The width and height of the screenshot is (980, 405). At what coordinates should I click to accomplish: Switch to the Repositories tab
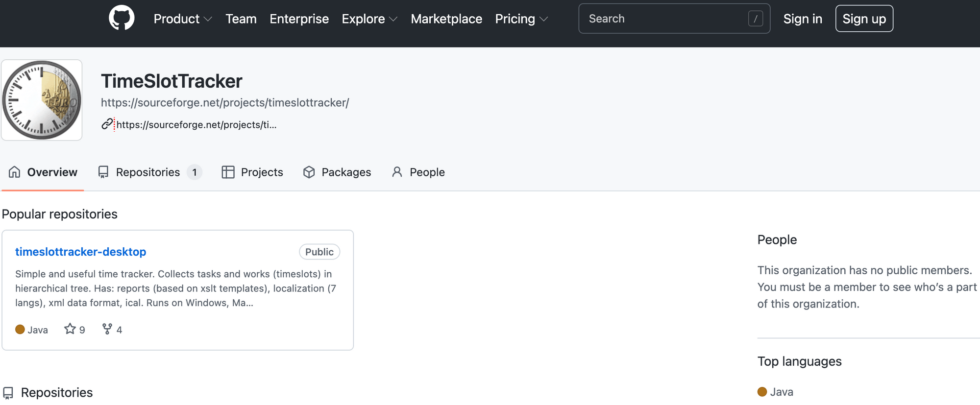click(149, 172)
